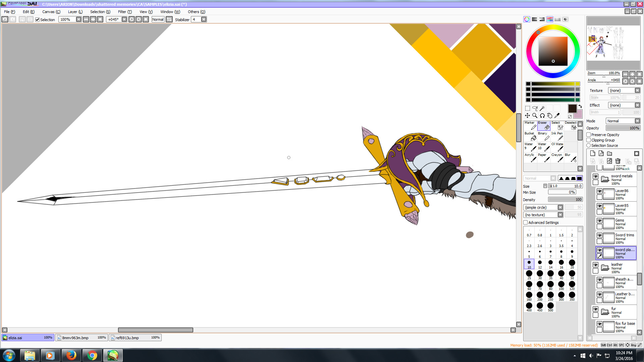Select the Bucket fill tool
The height and width of the screenshot is (362, 644).
(530, 136)
